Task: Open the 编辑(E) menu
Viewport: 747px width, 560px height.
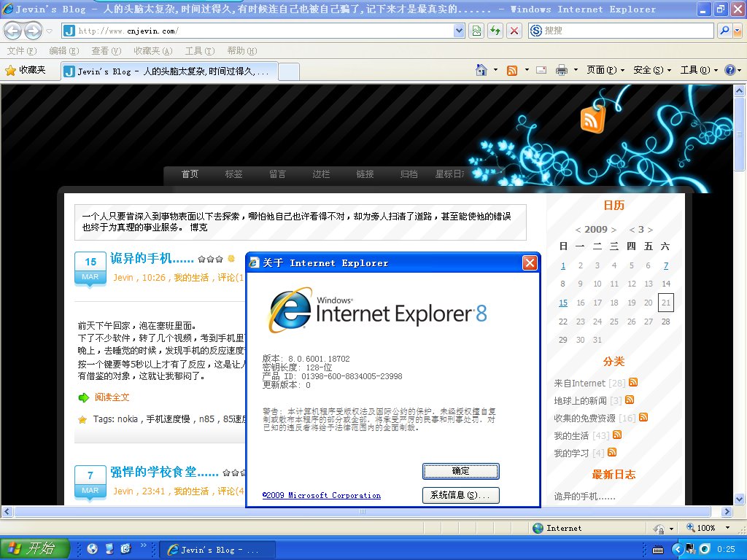Action: tap(64, 51)
